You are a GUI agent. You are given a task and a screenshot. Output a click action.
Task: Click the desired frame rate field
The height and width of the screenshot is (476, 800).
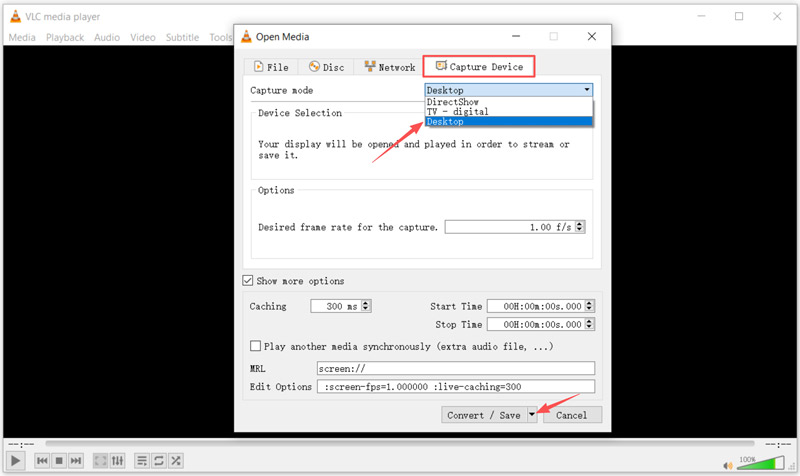pos(510,227)
